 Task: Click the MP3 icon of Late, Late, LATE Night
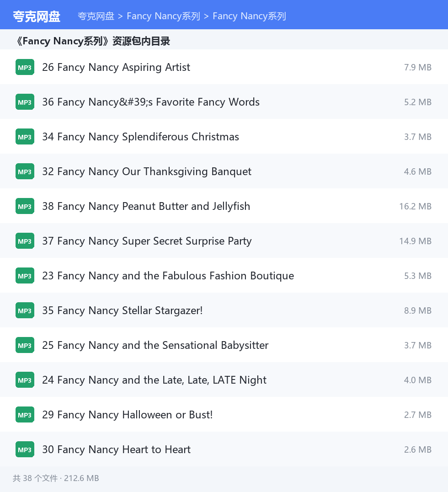pos(25,380)
